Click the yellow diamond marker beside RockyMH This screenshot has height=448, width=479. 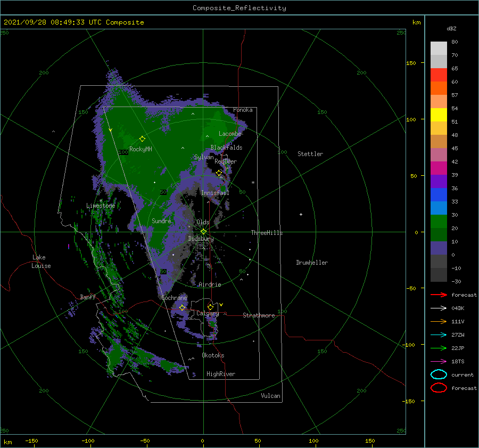click(x=142, y=139)
